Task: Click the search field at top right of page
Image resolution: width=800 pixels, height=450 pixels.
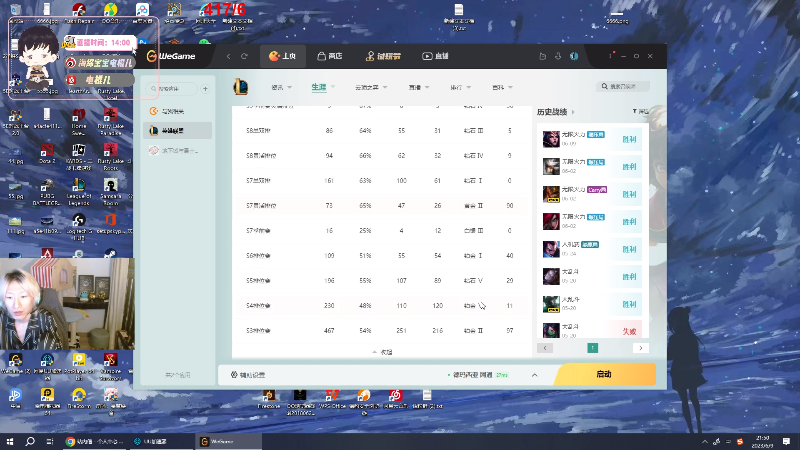Action: click(623, 86)
